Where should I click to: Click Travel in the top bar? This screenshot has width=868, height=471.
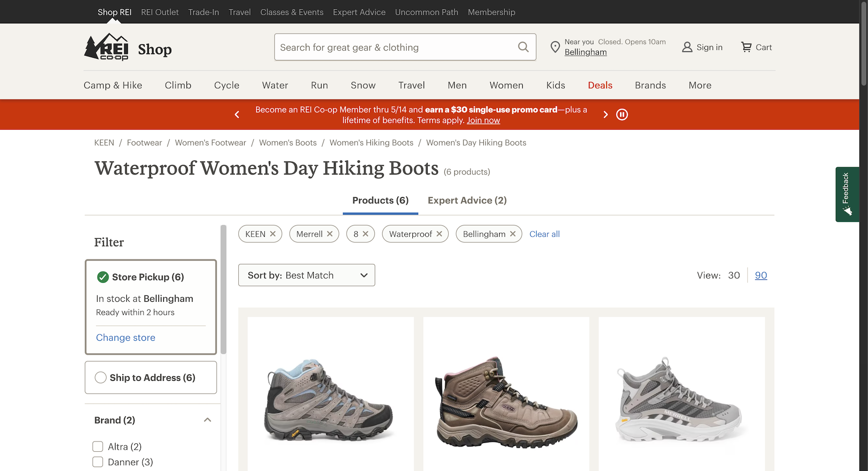[x=240, y=12]
